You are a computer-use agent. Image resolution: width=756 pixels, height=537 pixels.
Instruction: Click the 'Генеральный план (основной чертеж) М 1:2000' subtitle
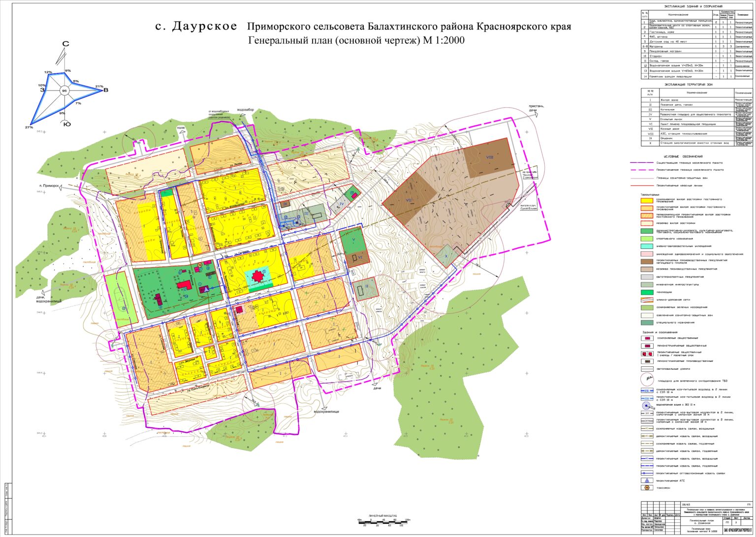click(356, 41)
